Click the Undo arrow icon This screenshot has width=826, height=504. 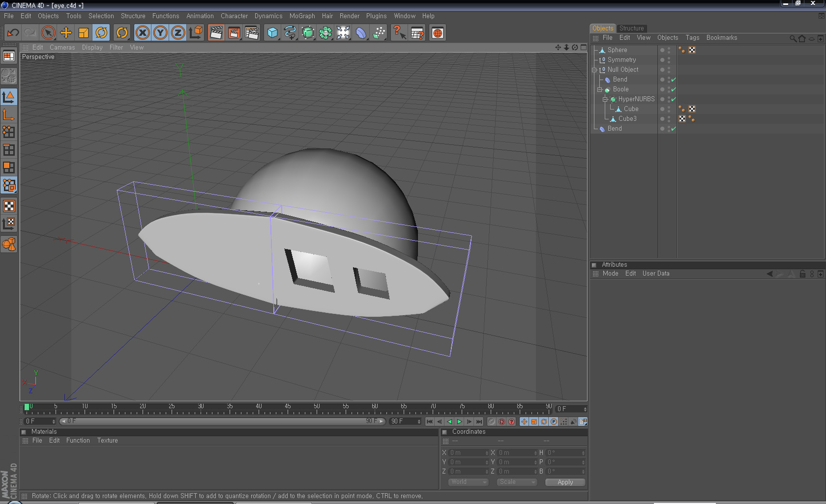tap(13, 33)
